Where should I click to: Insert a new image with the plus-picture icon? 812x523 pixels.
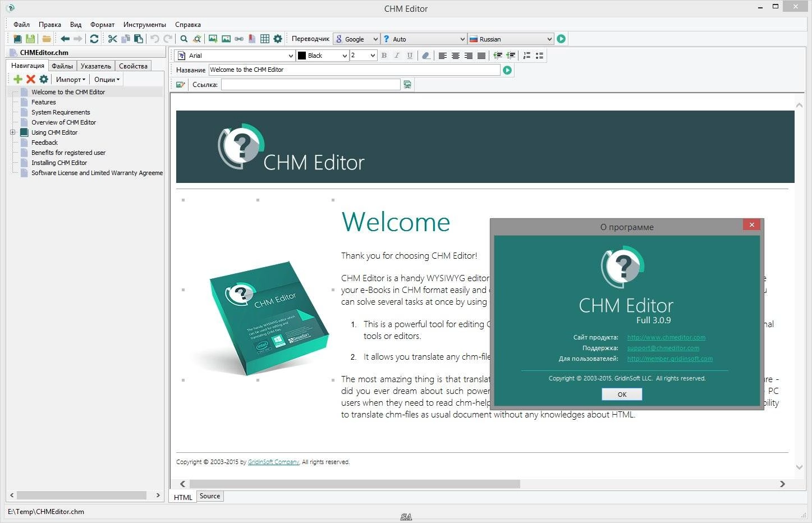(213, 39)
